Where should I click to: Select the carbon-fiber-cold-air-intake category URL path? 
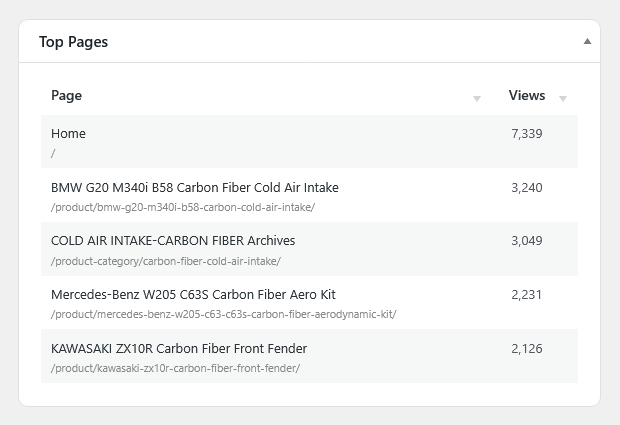[166, 261]
